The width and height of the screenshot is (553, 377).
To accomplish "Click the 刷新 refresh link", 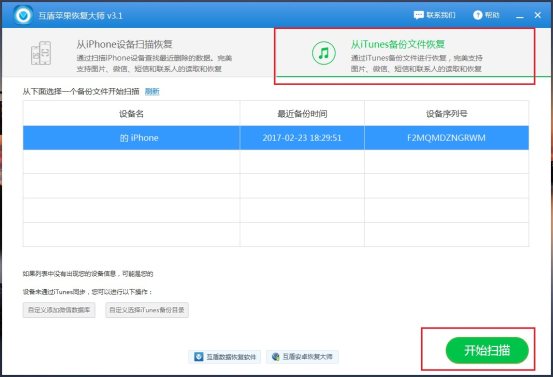I will tap(152, 92).
